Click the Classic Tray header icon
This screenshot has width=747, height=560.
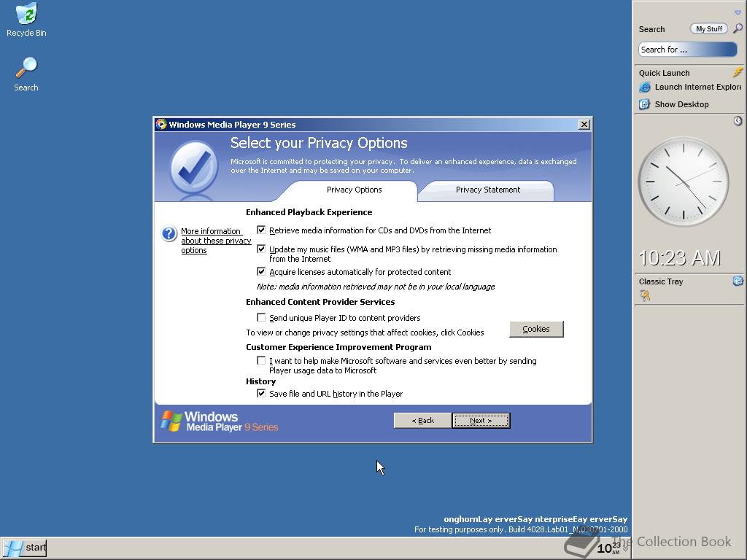738,281
